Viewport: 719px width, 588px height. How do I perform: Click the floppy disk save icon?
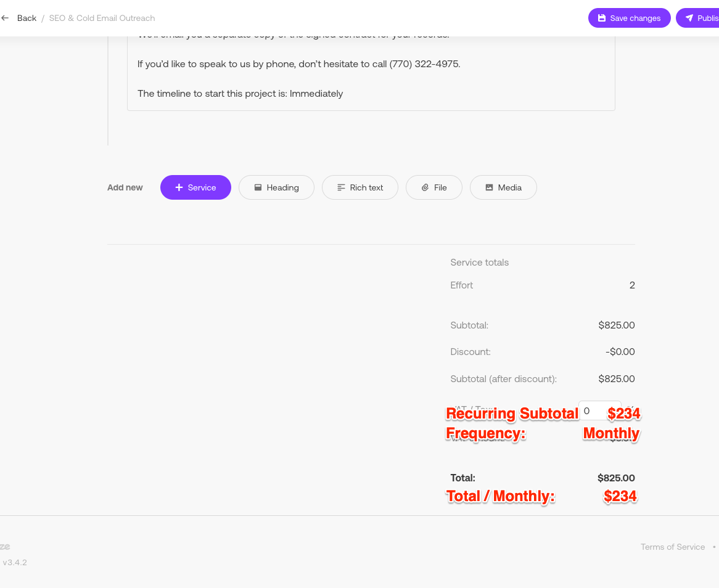[602, 18]
